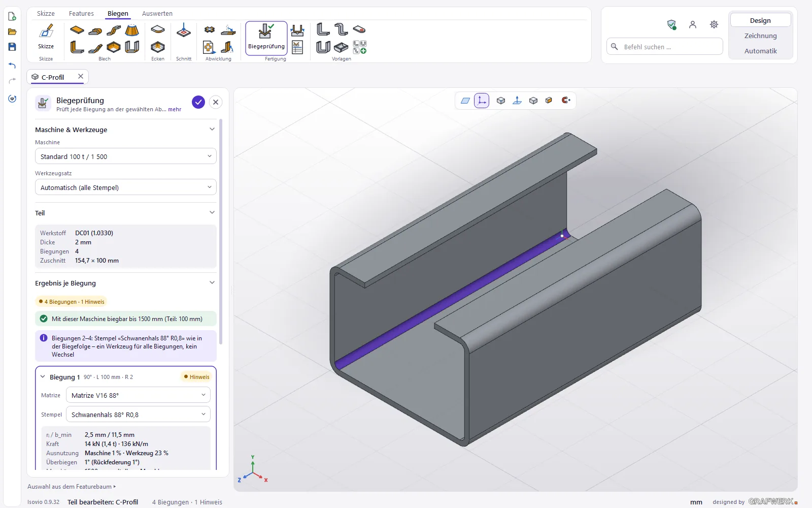Switch to Automatik workspace mode
Image resolution: width=812 pixels, height=508 pixels.
click(761, 51)
